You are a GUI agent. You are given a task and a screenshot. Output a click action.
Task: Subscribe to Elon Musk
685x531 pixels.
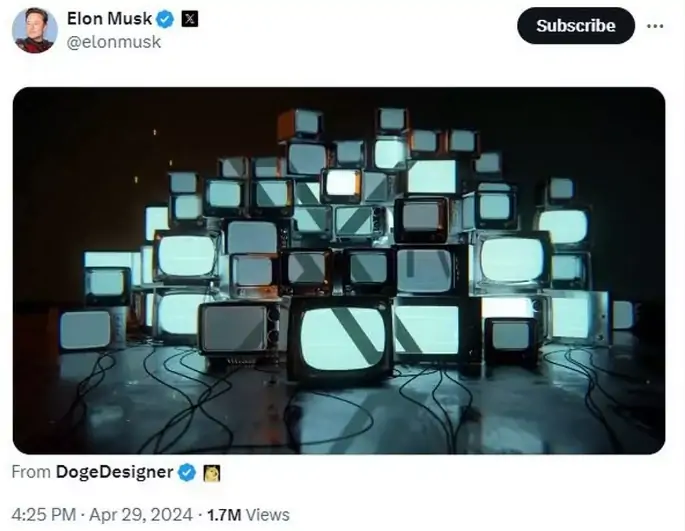click(576, 25)
